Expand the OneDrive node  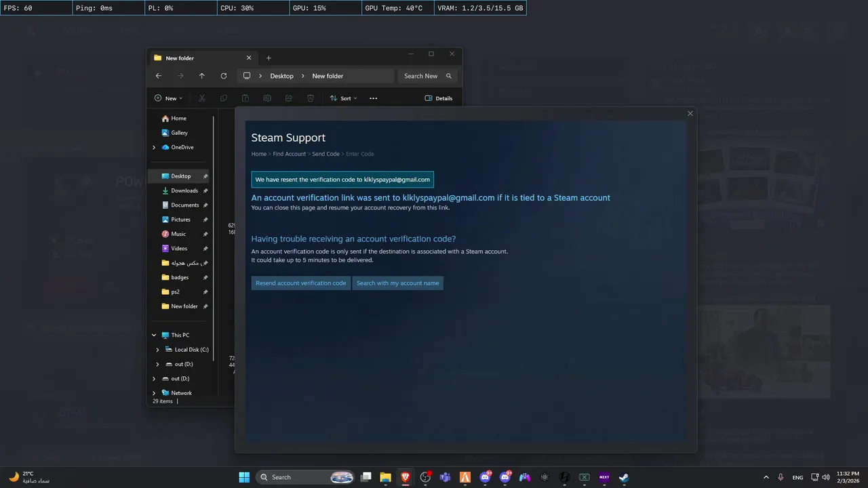[154, 147]
